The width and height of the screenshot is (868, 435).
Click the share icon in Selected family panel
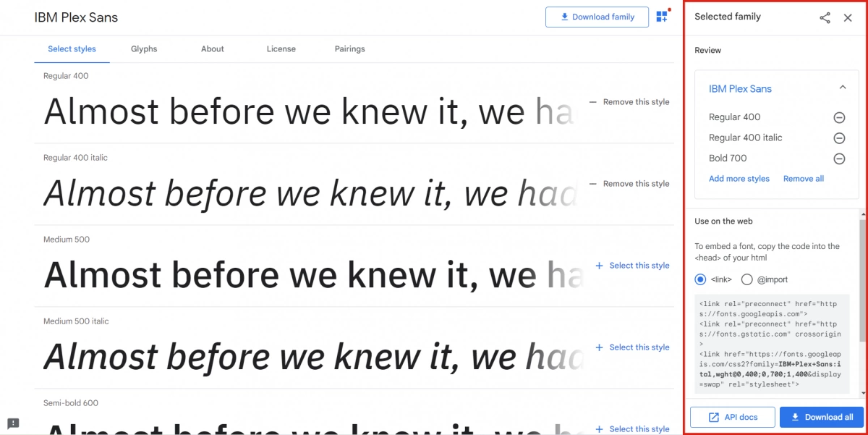(x=825, y=17)
